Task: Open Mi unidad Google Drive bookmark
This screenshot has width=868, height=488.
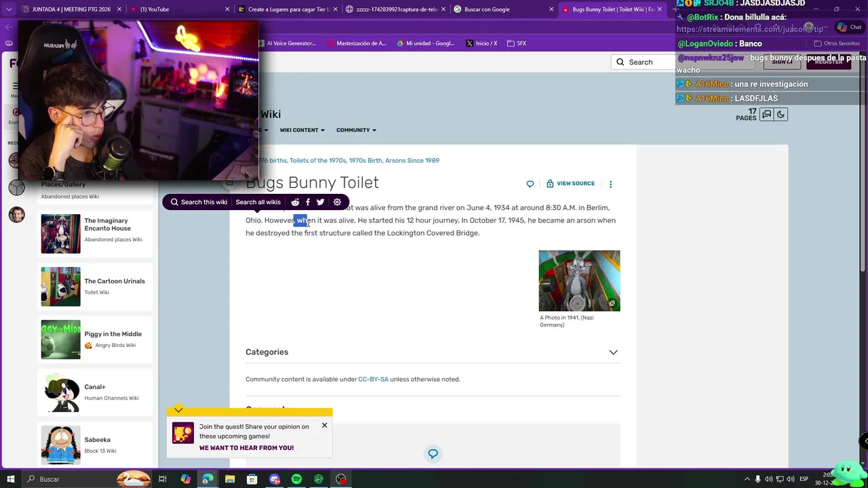Action: (x=425, y=43)
